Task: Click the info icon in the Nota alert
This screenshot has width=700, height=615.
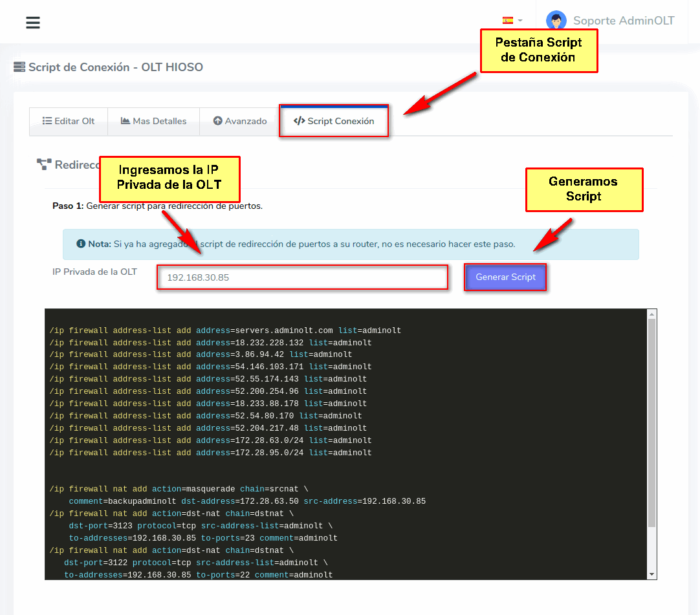Action: coord(81,244)
